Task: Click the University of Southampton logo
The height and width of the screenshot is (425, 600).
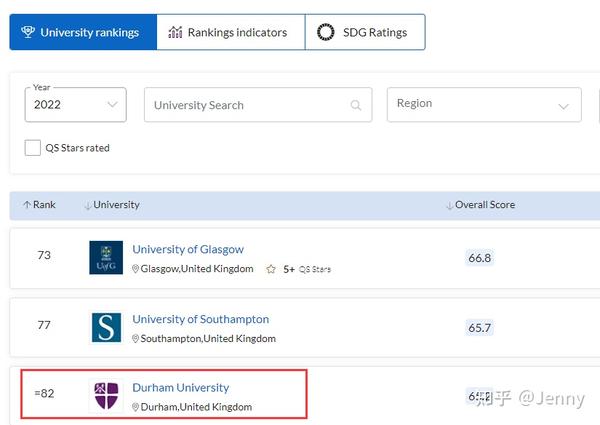Action: click(x=106, y=327)
